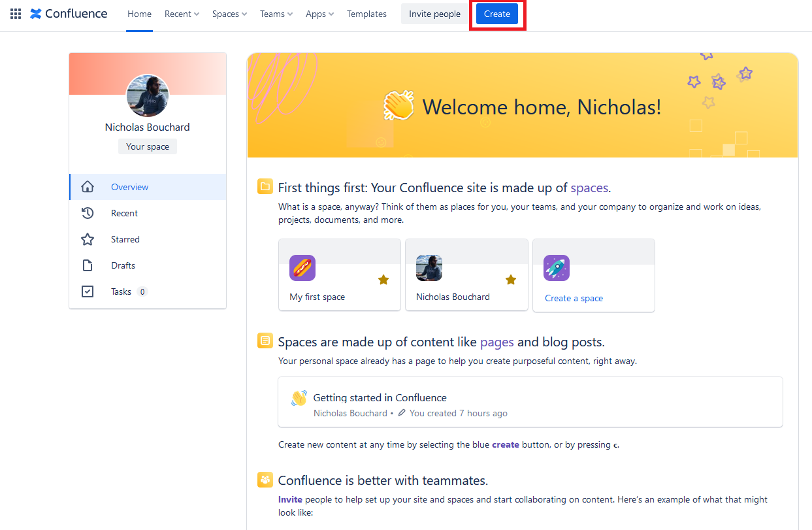The height and width of the screenshot is (530, 812).
Task: Unstar the My first space card
Action: pos(383,280)
